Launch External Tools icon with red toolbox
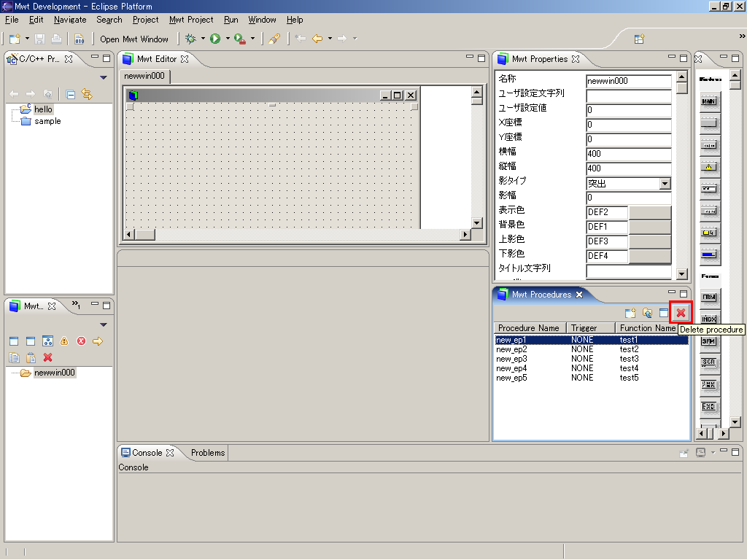Screen dimensions: 747x560 point(240,39)
